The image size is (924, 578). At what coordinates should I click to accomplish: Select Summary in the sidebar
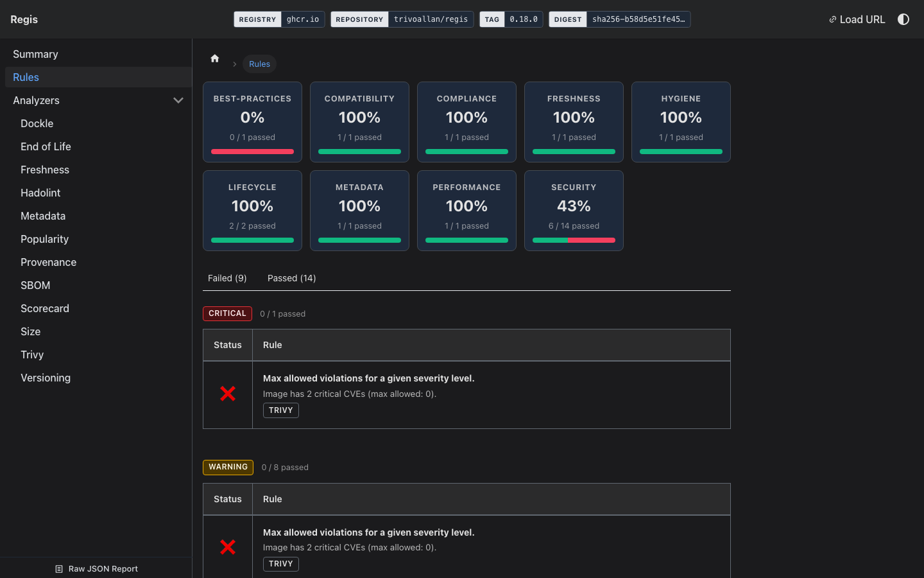(35, 54)
